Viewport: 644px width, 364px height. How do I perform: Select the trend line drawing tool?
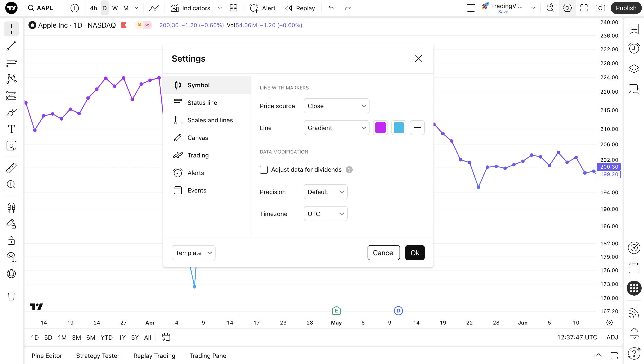click(11, 46)
